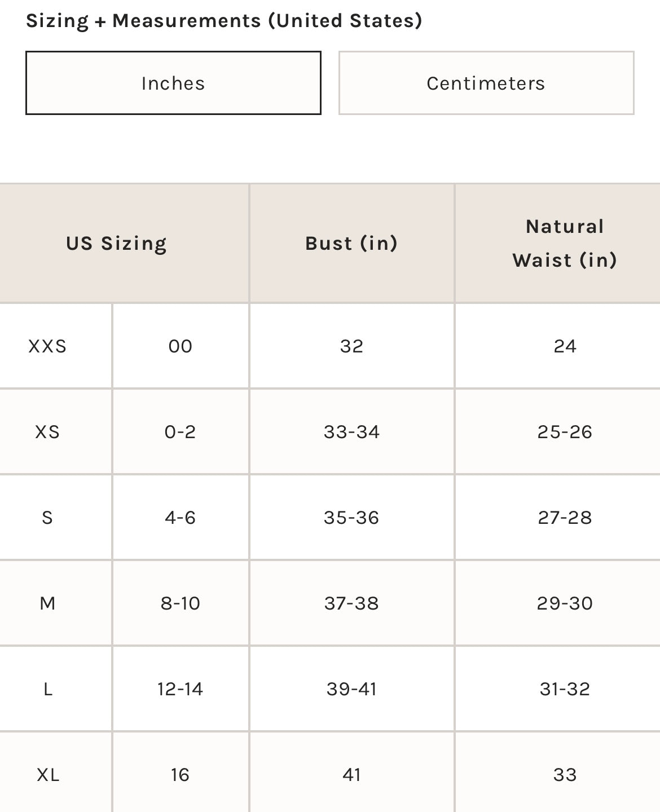
Task: Click the Sizing + Measurements heading
Action: [224, 20]
